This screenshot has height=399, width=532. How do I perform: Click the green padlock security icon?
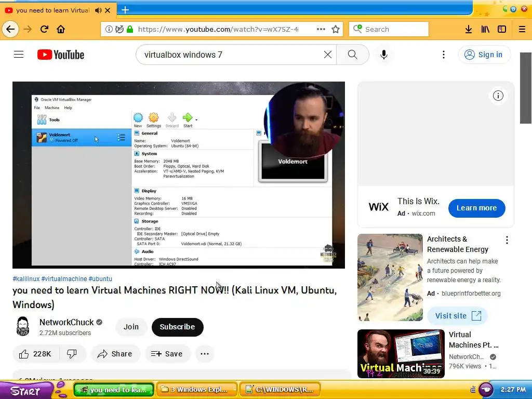click(129, 29)
